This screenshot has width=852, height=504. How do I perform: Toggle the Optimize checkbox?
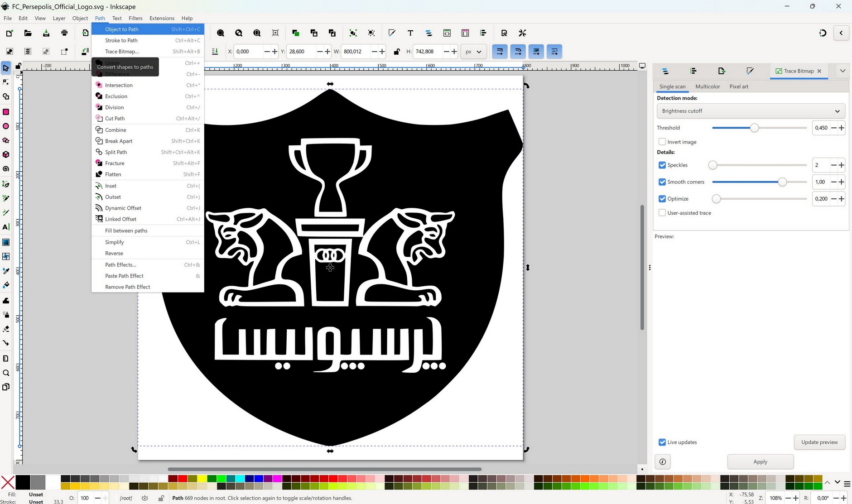click(x=662, y=199)
